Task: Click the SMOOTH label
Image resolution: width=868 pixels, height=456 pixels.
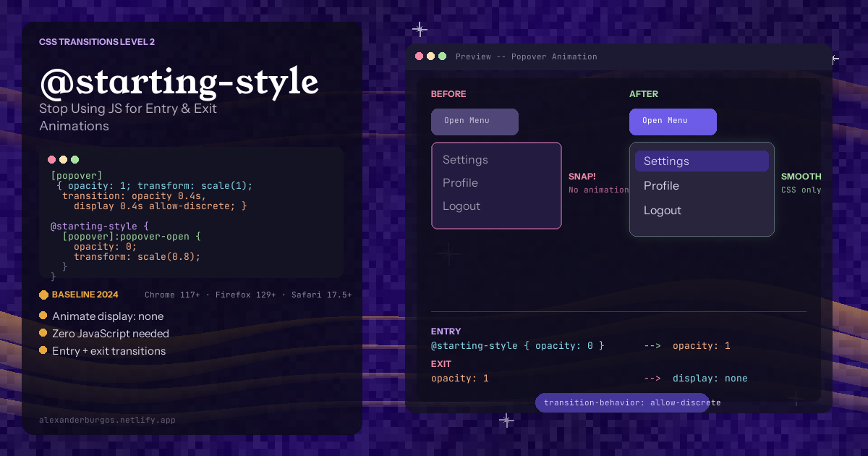Action: [x=801, y=177]
